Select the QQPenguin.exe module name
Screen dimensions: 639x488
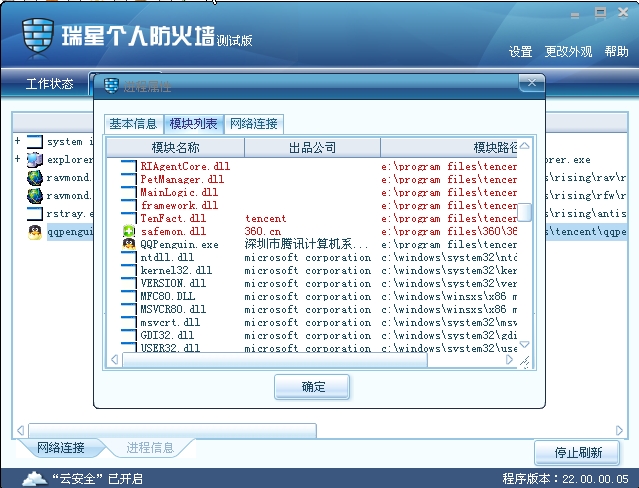coord(179,245)
